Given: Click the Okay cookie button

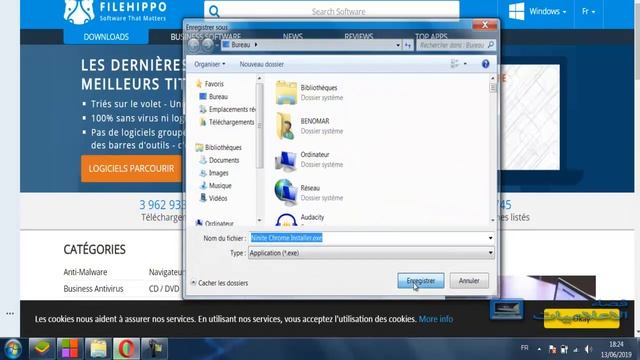Looking at the screenshot, I should [x=581, y=319].
